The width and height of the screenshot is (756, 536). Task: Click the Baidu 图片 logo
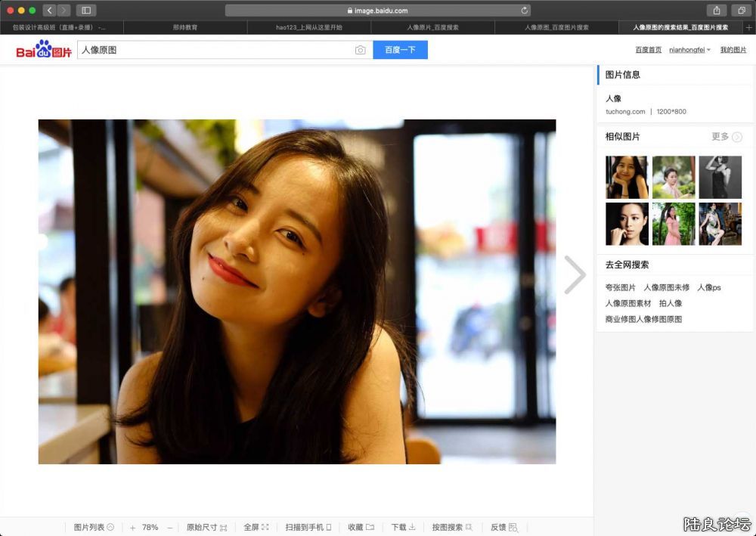point(44,51)
